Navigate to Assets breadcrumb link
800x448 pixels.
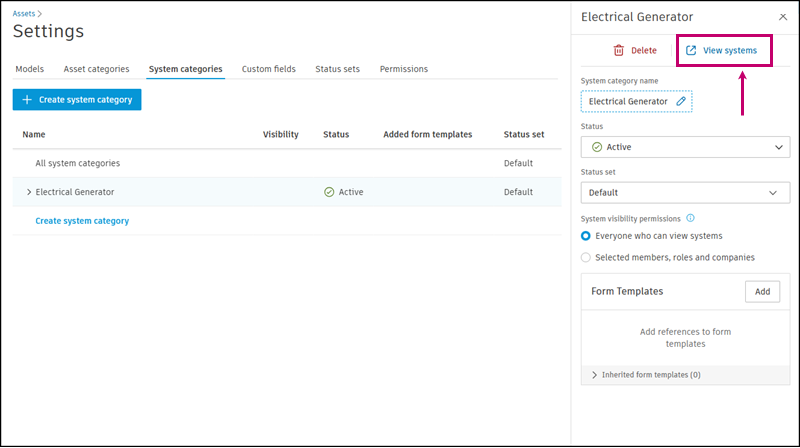pos(24,14)
